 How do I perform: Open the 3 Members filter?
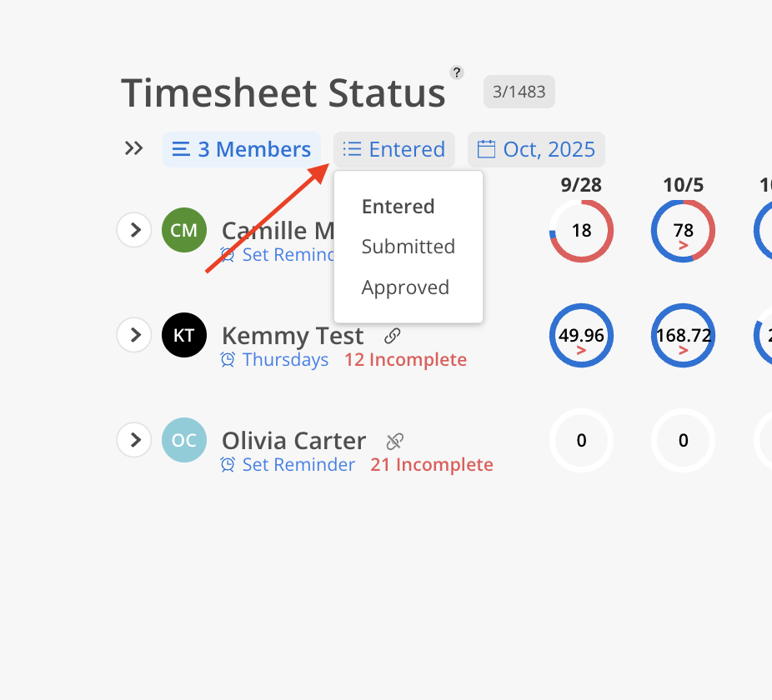pyautogui.click(x=242, y=150)
